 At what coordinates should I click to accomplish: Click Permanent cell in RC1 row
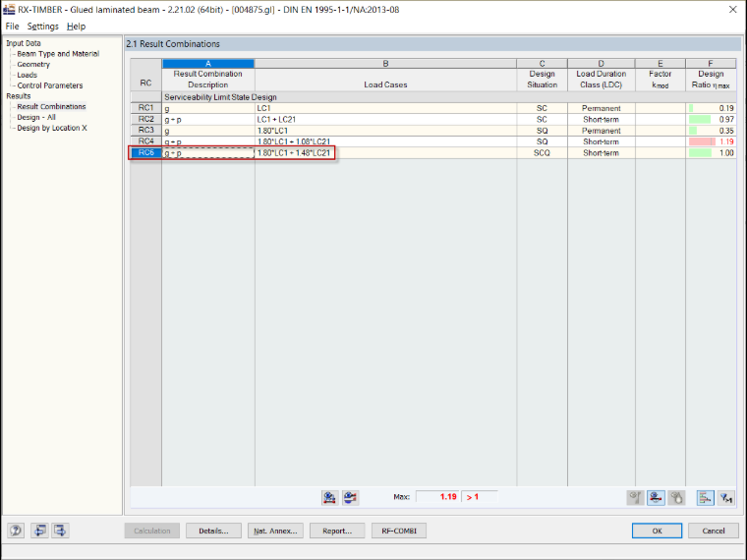602,108
